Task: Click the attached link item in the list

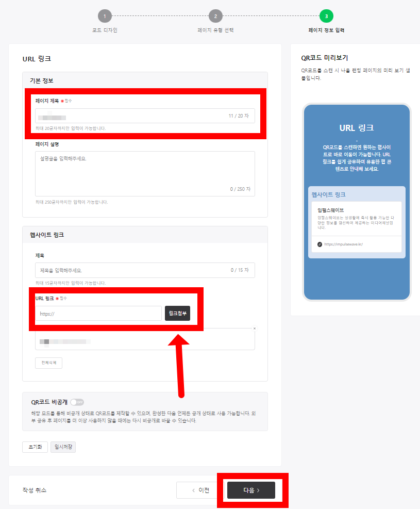Action: point(145,341)
